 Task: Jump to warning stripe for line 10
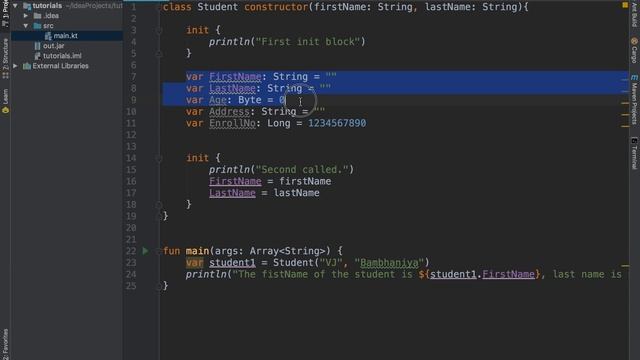pyautogui.click(x=625, y=115)
